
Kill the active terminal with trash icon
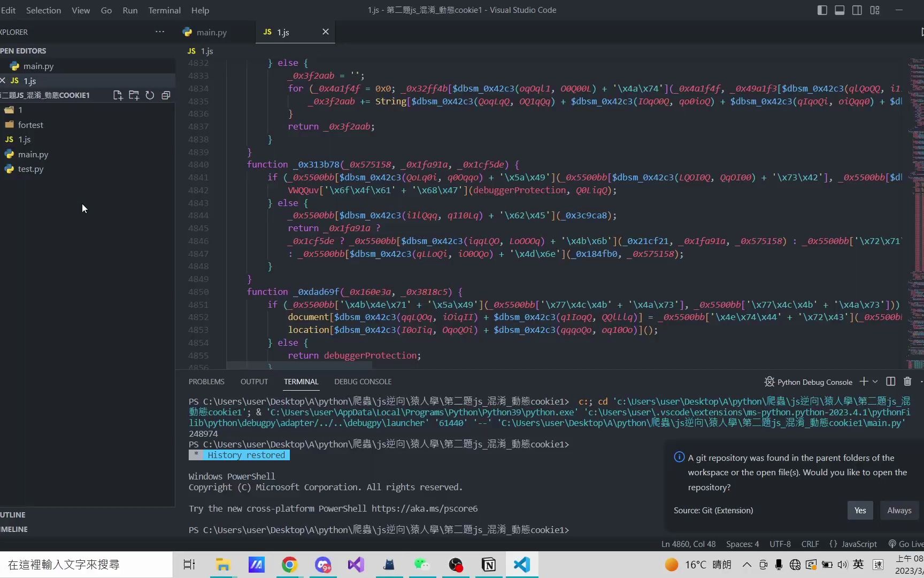pos(907,382)
